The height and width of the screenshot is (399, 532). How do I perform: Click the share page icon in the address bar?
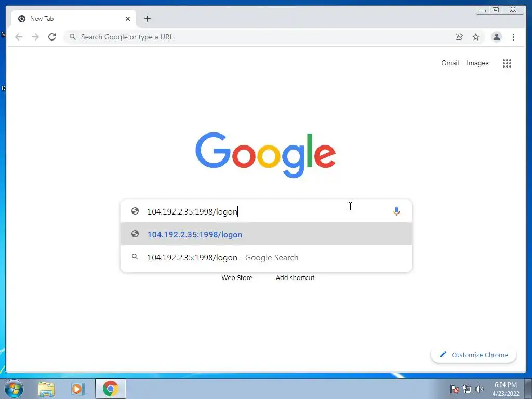click(459, 37)
